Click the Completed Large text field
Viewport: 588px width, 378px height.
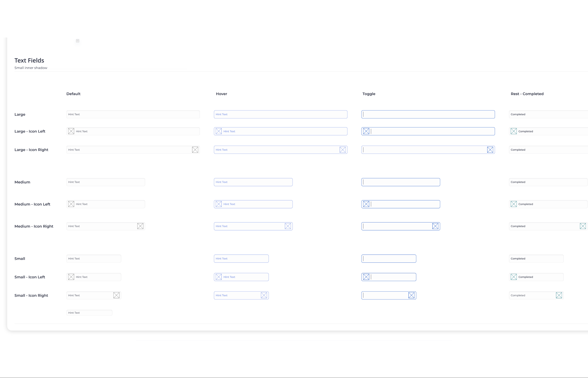coord(548,114)
